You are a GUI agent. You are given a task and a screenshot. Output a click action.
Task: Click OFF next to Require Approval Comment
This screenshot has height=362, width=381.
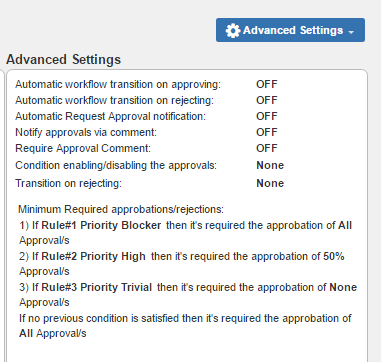[267, 148]
